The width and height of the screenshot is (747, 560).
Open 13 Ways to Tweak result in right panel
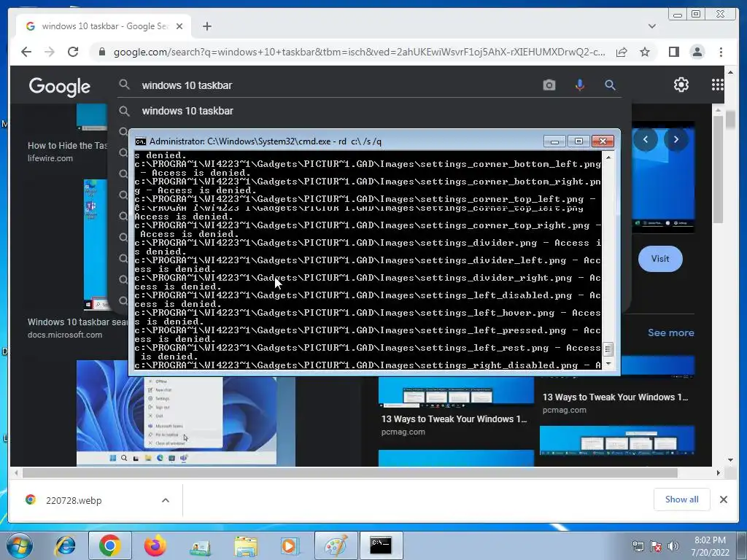pos(615,397)
